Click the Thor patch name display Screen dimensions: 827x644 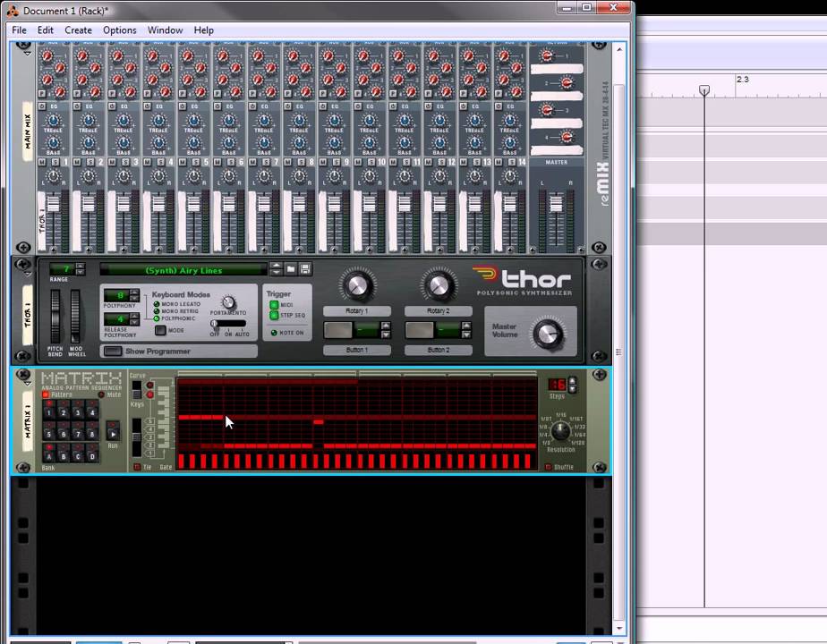[183, 269]
